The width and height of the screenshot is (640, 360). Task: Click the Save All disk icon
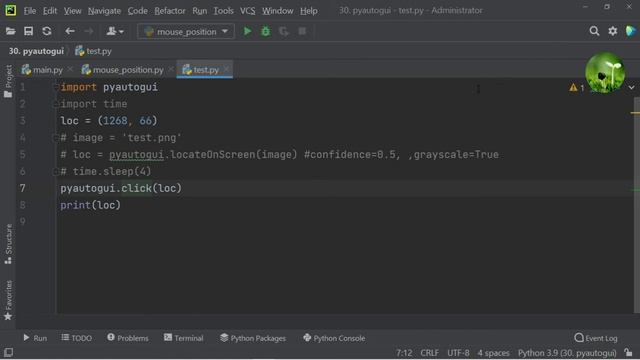pyautogui.click(x=29, y=31)
